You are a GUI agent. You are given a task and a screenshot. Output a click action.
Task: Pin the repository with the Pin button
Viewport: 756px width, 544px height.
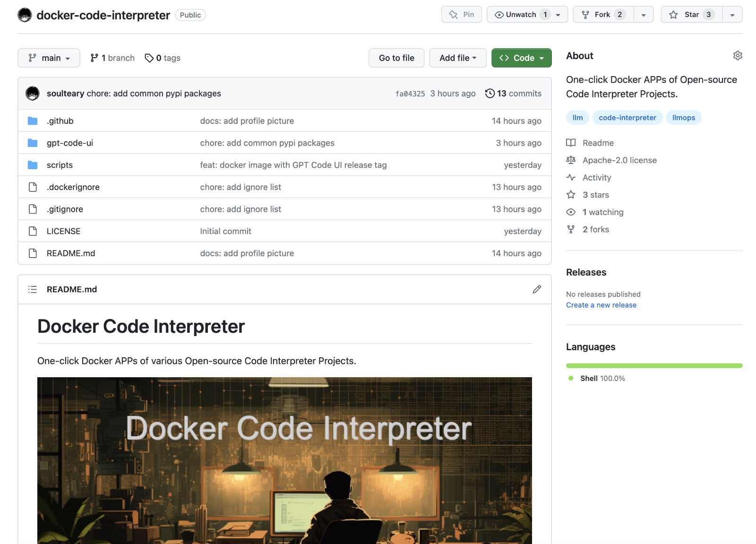[x=462, y=15]
